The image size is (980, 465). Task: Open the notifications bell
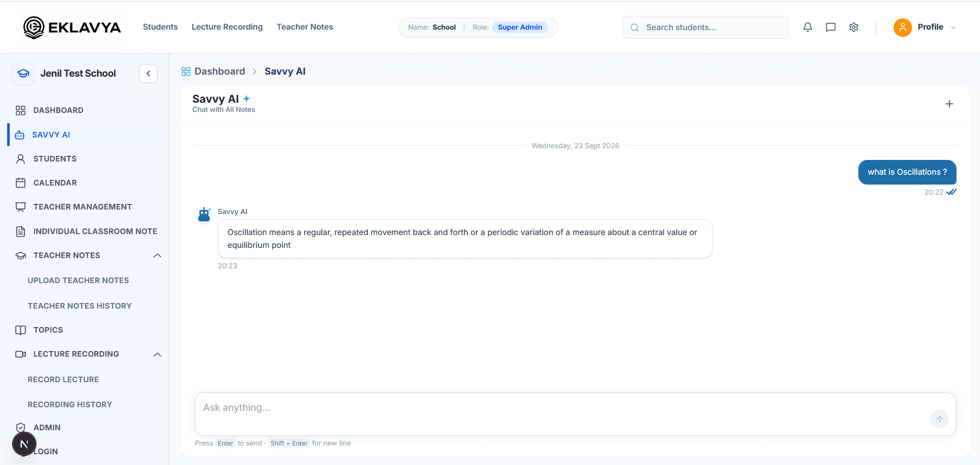click(x=808, y=27)
